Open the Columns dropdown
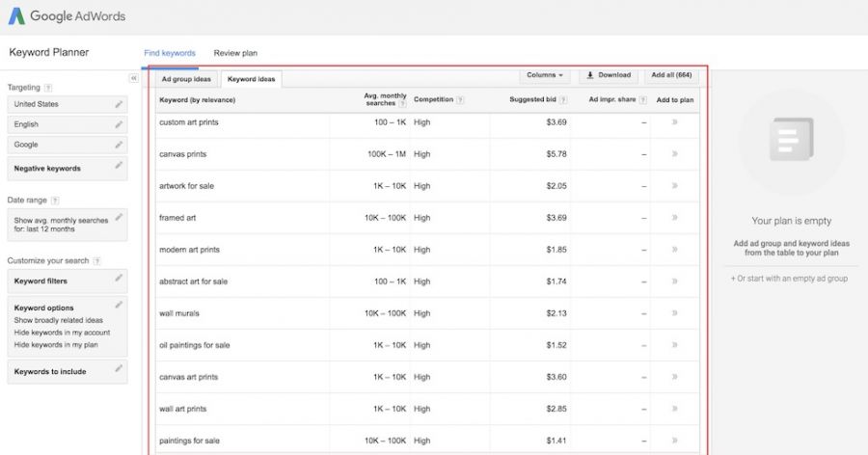Viewport: 868px width, 455px height. click(x=545, y=75)
